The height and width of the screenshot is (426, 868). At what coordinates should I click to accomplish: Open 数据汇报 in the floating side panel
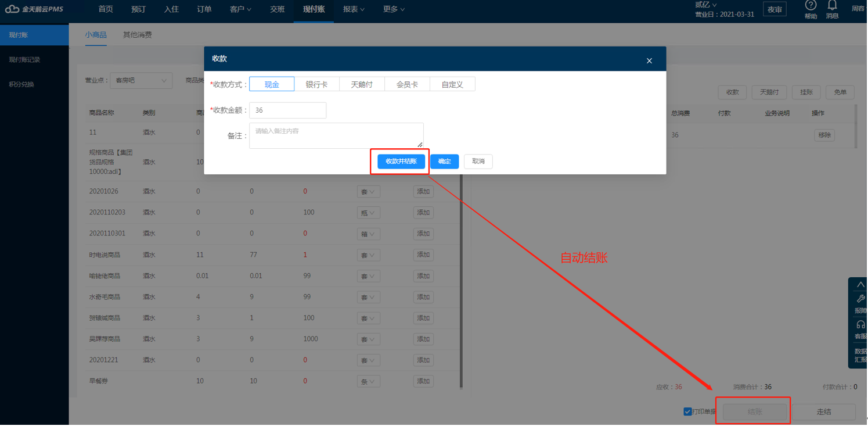point(860,356)
